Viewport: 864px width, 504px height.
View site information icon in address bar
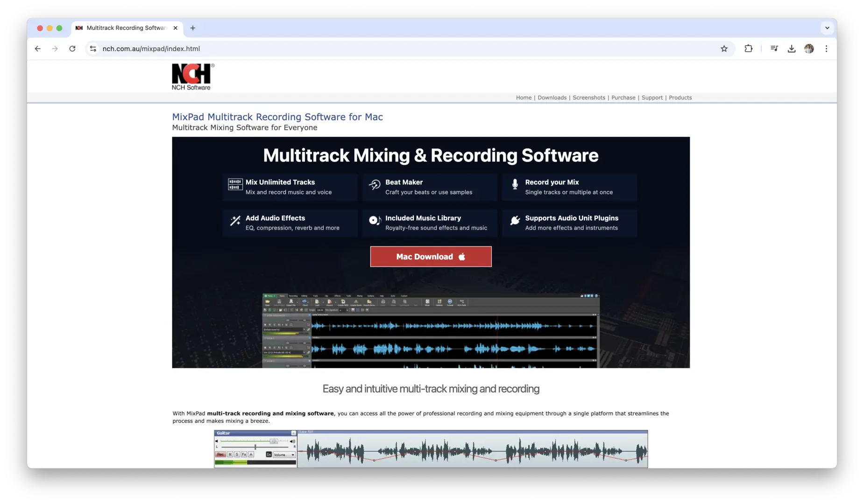[93, 49]
